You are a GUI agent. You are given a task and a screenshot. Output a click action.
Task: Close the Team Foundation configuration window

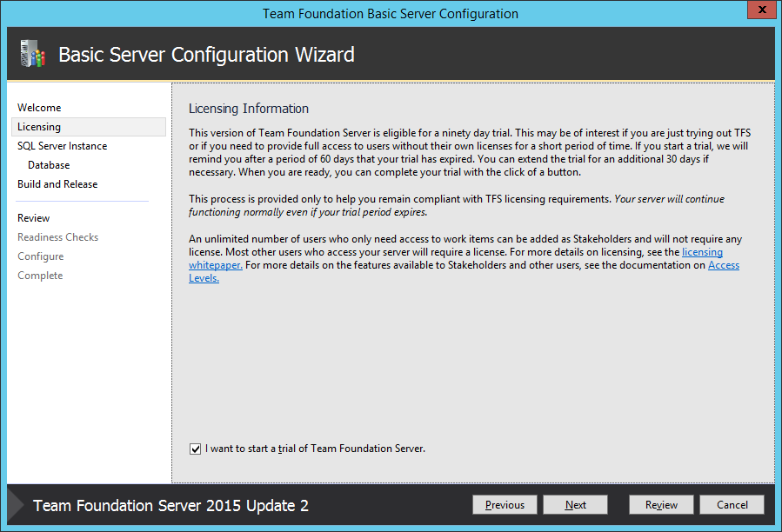[761, 10]
